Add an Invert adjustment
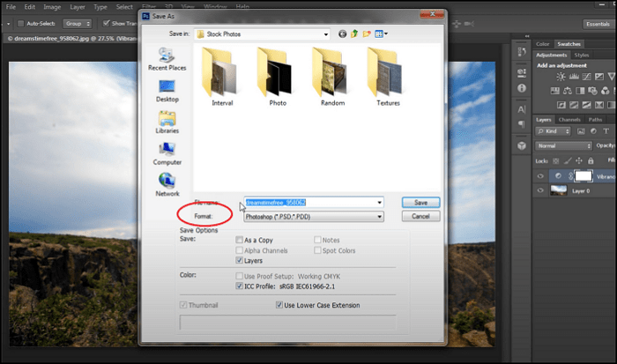 561,105
